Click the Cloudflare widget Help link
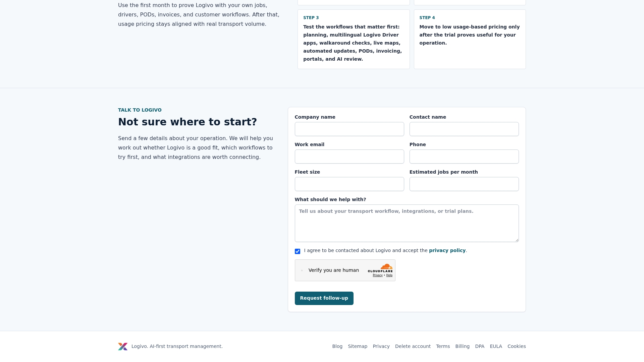Screen dimensions: 644x362 (x=389, y=275)
